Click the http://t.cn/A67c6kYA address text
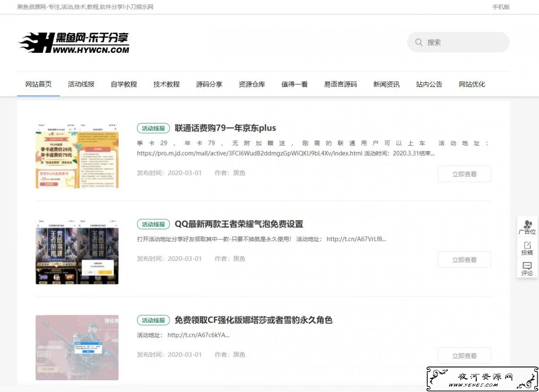 point(199,335)
